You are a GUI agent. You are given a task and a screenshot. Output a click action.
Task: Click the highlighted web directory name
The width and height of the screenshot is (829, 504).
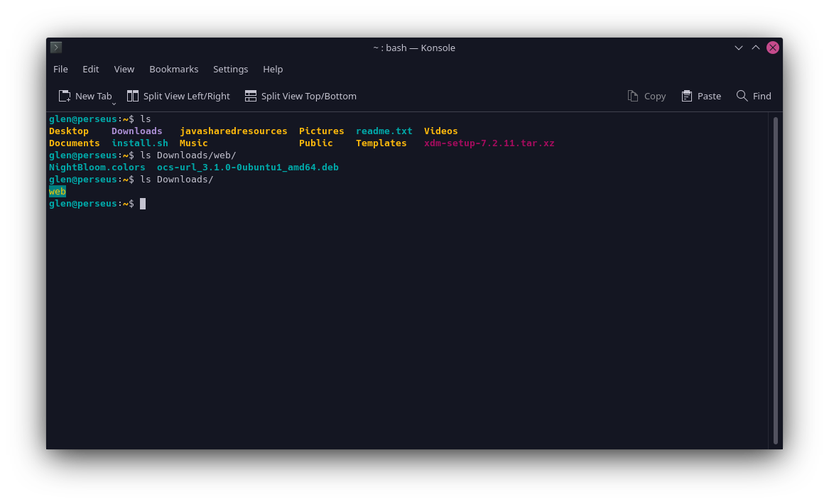58,192
